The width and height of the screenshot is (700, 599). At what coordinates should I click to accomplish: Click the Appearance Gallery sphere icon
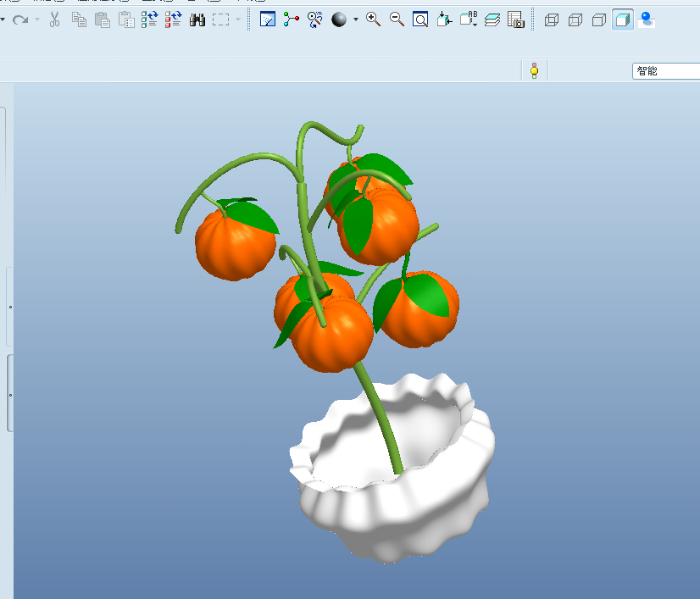coord(339,19)
